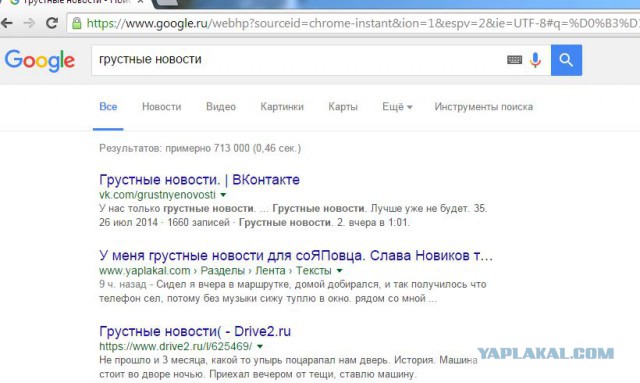Click the green padlock security icon

point(76,23)
